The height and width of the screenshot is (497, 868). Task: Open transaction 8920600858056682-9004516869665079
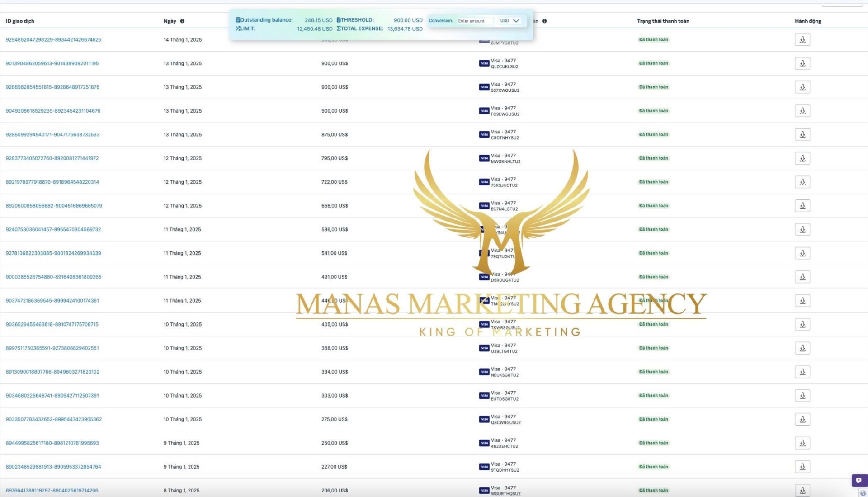(54, 206)
